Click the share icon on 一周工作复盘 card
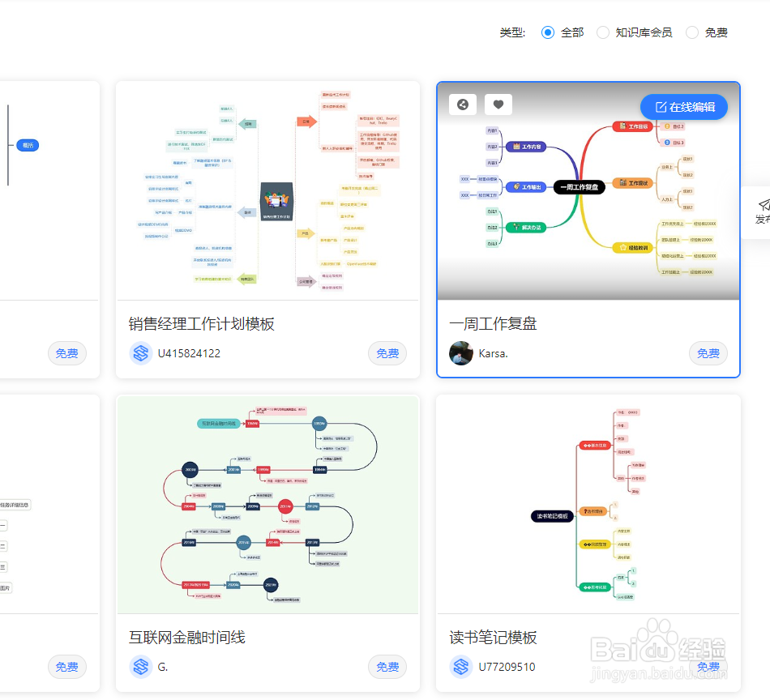Viewport: 770px width, 700px height. click(463, 105)
